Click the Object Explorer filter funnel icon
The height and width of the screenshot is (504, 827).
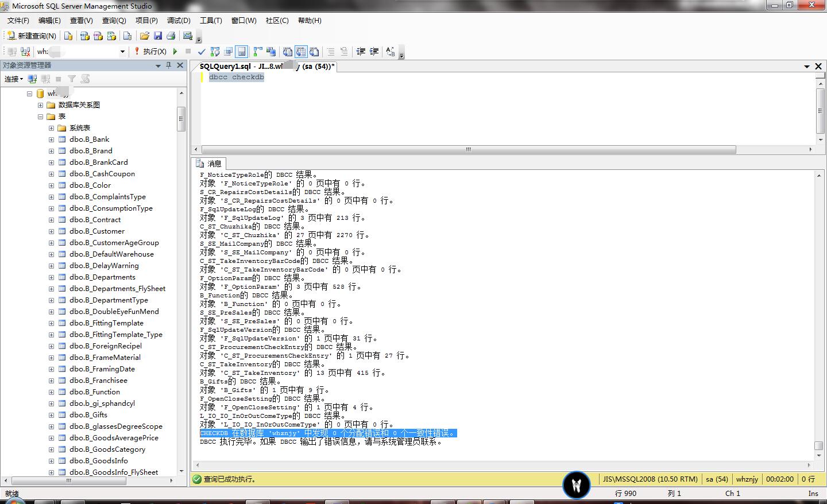pyautogui.click(x=72, y=79)
